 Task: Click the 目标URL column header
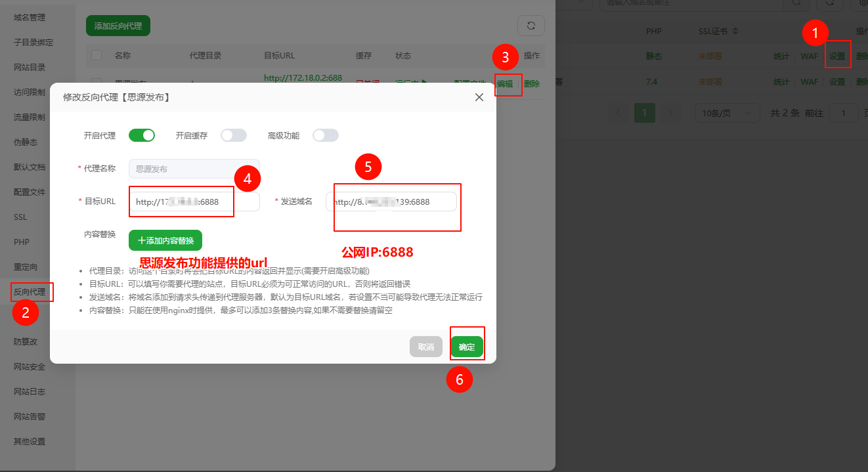click(x=279, y=56)
